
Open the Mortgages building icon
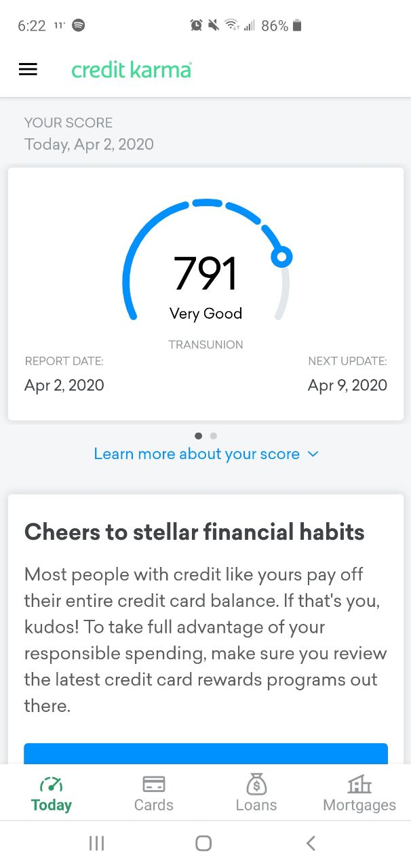coord(359,784)
